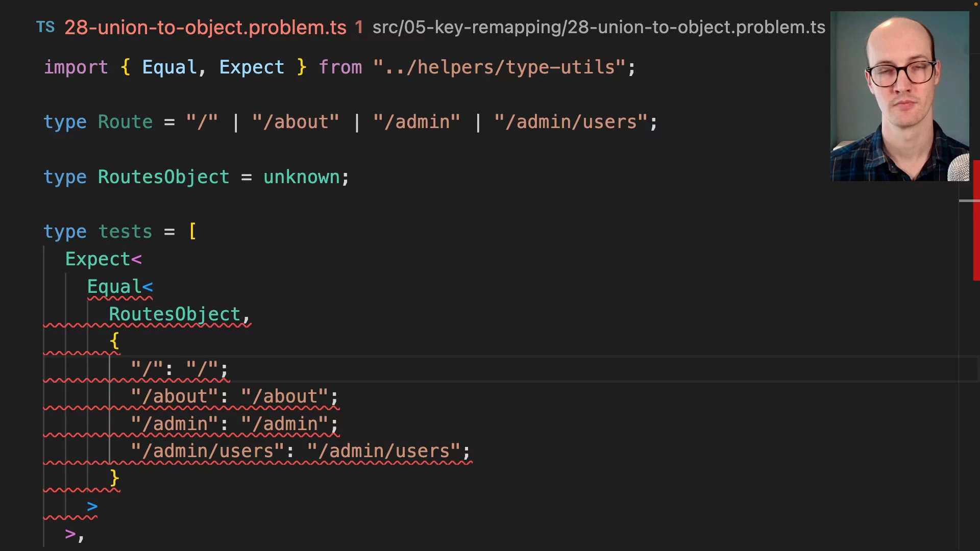Select the 28-union-to-object.problem.ts tab title
The image size is (980, 551).
click(x=205, y=27)
